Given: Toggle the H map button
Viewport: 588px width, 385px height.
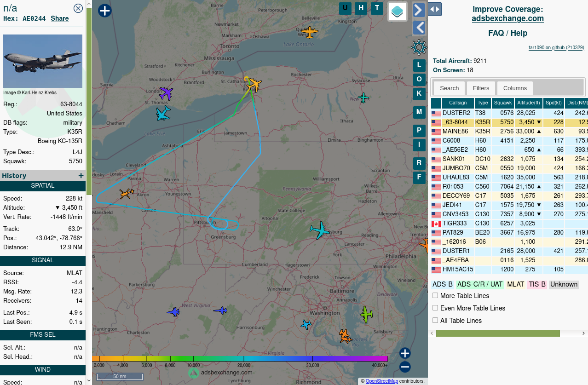Looking at the screenshot, I should (x=361, y=8).
